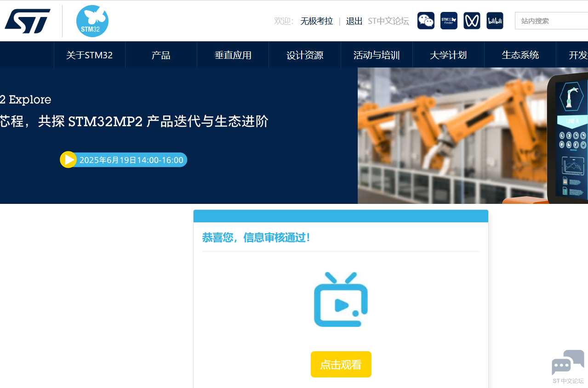Open the 垂直应用 menu

click(233, 55)
